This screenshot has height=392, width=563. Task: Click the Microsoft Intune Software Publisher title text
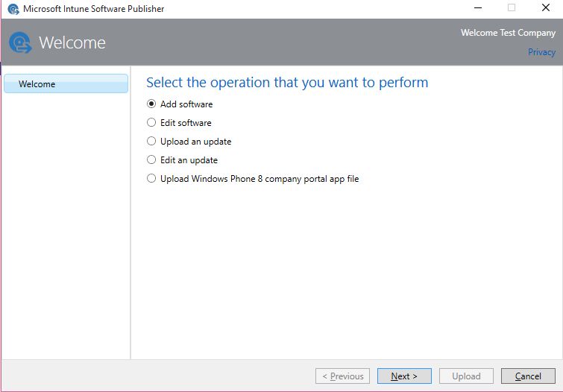[94, 9]
